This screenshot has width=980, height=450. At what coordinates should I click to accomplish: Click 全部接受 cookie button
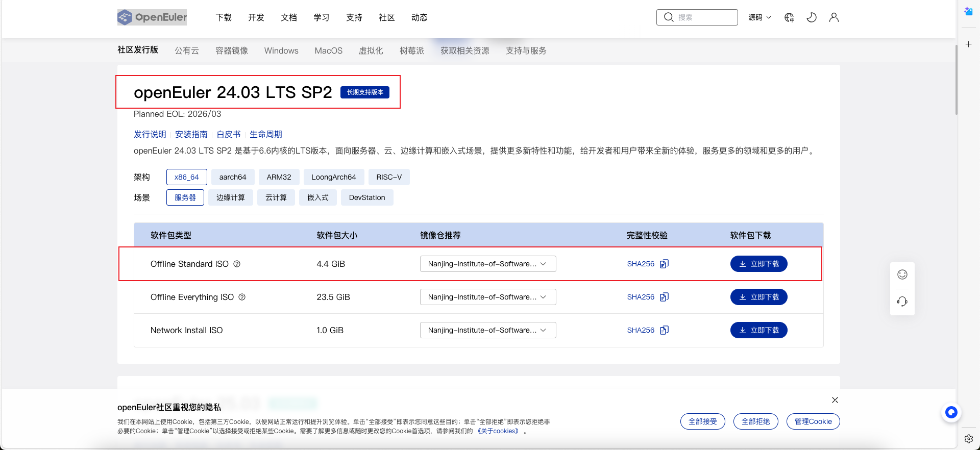703,421
